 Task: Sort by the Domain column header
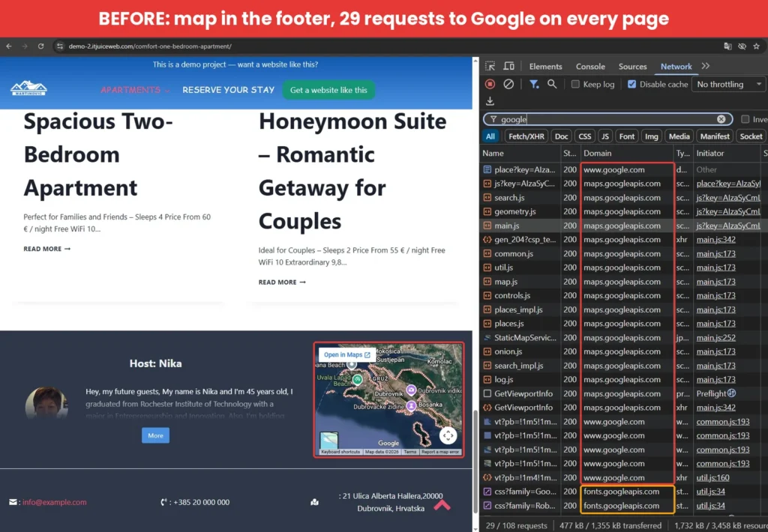pyautogui.click(x=627, y=153)
